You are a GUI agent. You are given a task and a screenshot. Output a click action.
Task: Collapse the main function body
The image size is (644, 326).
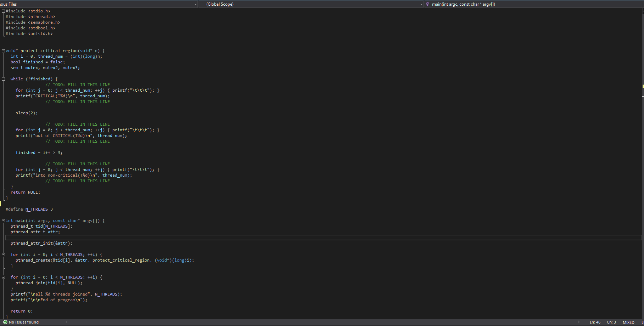(x=3, y=220)
